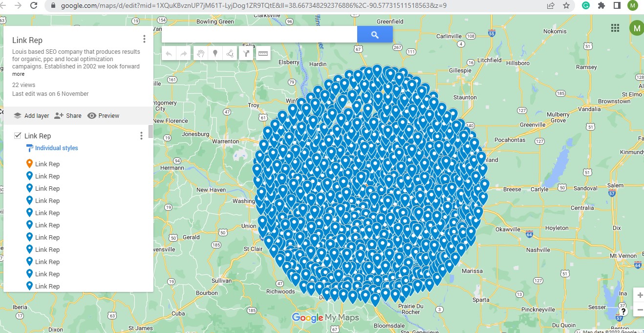This screenshot has width=644, height=333.
Task: Open the Google apps launcher grid
Action: coord(615,28)
